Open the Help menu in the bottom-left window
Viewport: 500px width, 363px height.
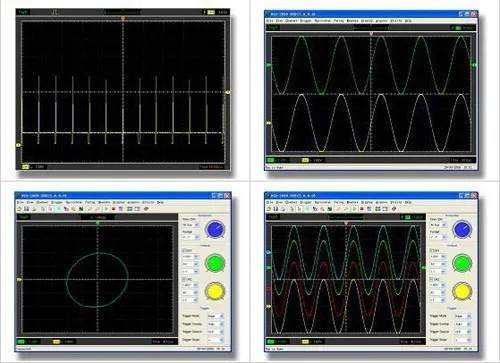tap(160, 202)
